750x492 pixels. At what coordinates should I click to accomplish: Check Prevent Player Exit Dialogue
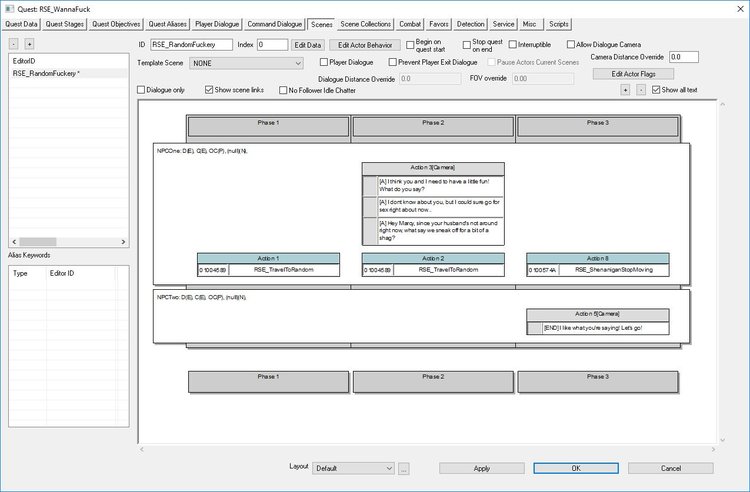(x=393, y=62)
